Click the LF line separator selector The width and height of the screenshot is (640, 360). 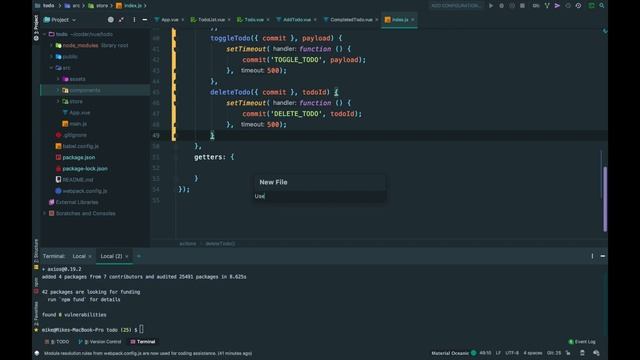498,353
